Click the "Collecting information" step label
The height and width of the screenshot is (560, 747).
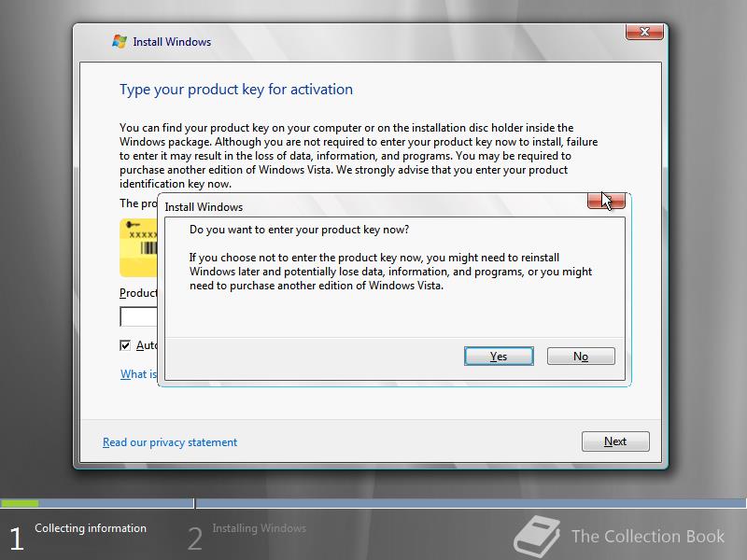coord(91,528)
